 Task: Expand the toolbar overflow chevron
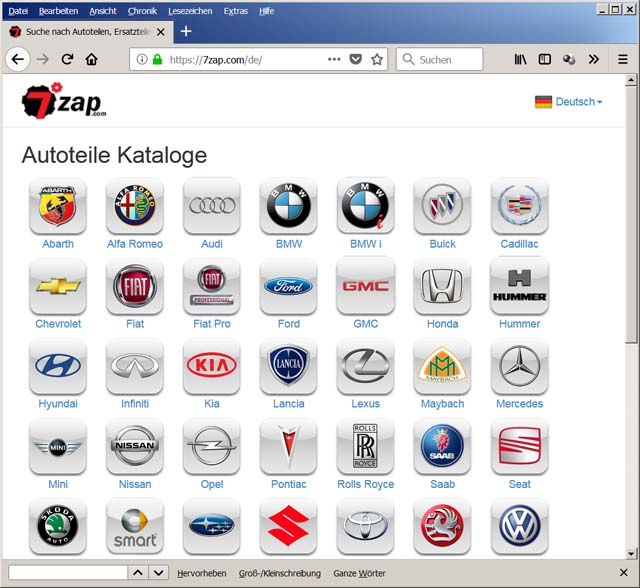[593, 60]
